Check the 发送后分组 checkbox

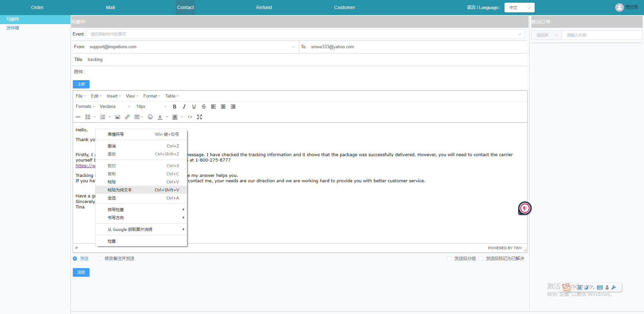coord(449,259)
